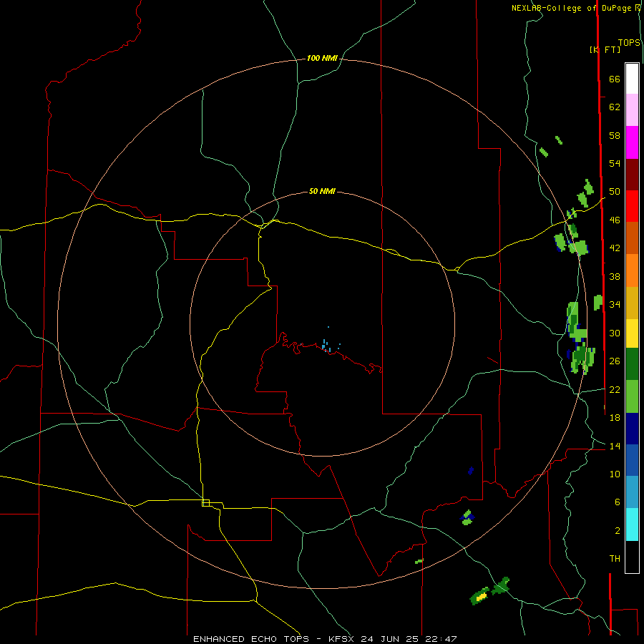Click the gold 38 kft legend swatch
This screenshot has height=644, width=644.
click(x=632, y=303)
